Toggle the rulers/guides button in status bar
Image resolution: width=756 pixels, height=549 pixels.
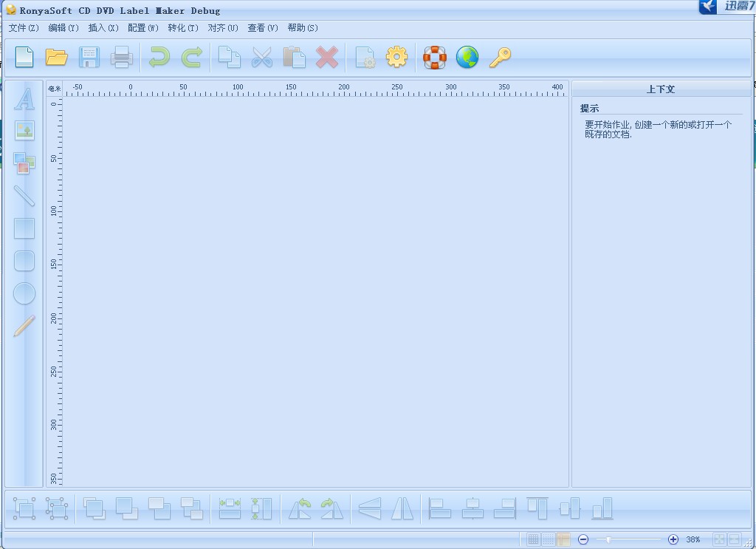563,540
